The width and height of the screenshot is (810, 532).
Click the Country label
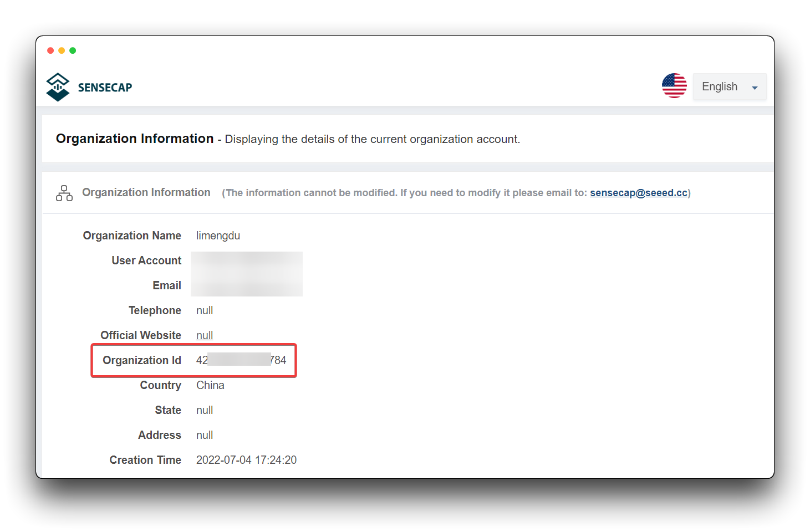click(x=160, y=385)
